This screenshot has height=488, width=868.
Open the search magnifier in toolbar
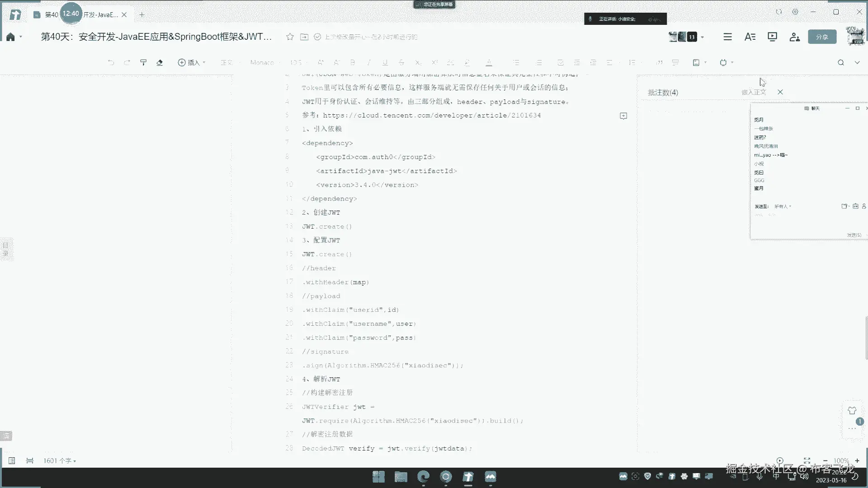point(840,62)
